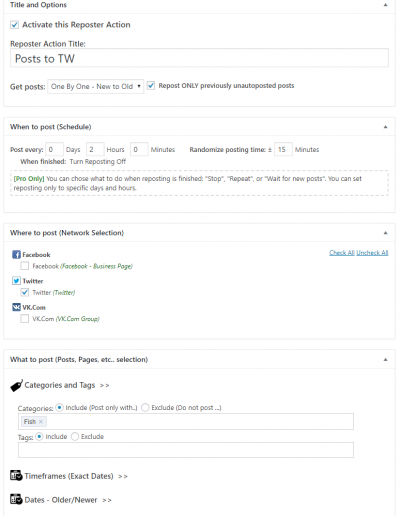Collapse the When to post (Schedule) panel

point(385,127)
